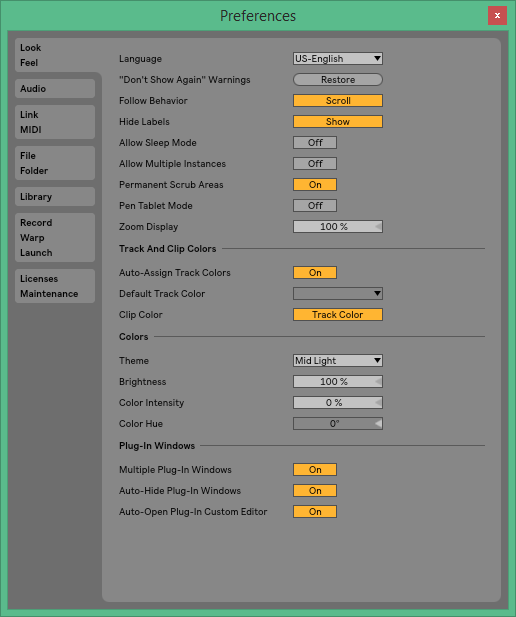This screenshot has width=516, height=617.
Task: Switch to the Audio tab
Action: pyautogui.click(x=55, y=89)
